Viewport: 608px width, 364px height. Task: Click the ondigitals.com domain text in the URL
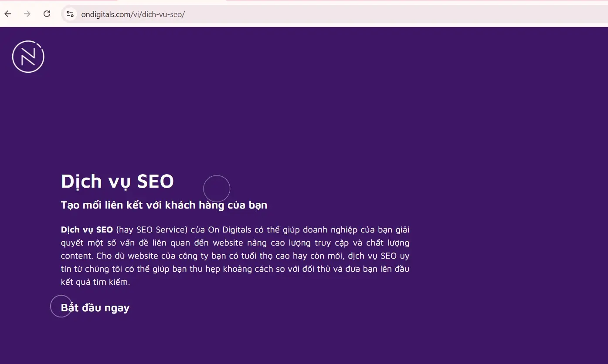(x=106, y=14)
